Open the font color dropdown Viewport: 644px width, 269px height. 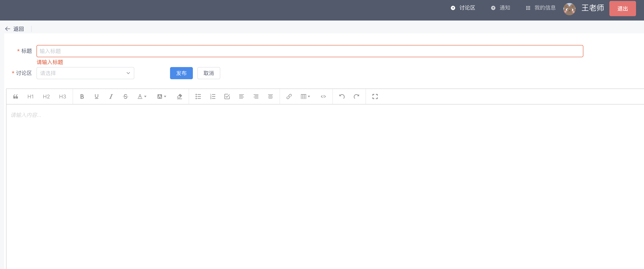[x=142, y=96]
